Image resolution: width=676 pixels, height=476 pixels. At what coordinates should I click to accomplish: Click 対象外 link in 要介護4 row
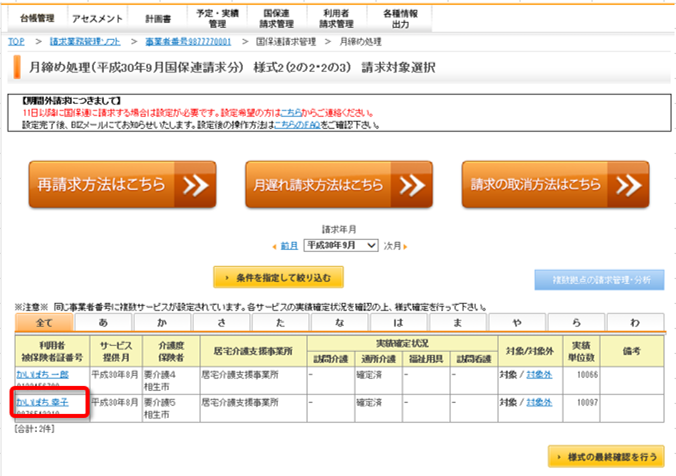pyautogui.click(x=539, y=374)
